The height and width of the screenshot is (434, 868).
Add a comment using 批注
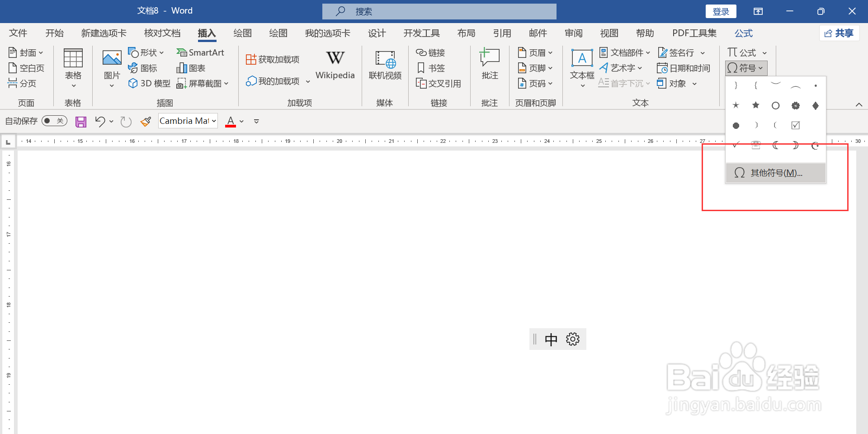point(490,65)
